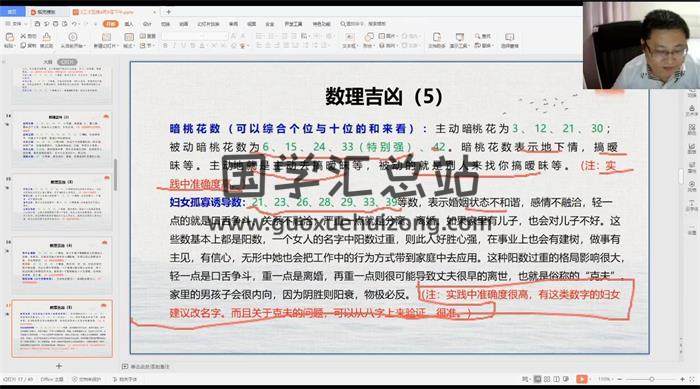Click the slide title 数理吉凶 (5)
The image size is (700, 389).
pos(383,96)
